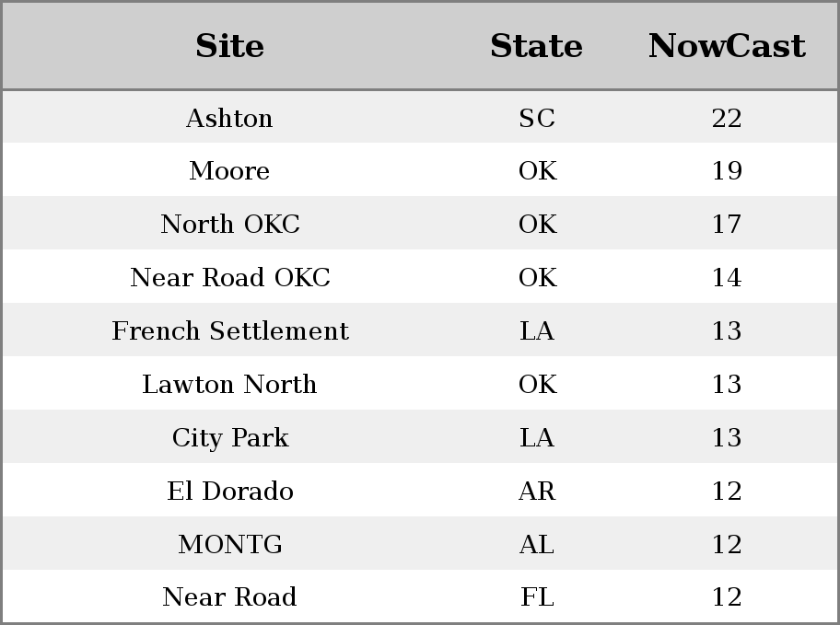840x625 pixels.
Task: Click the AR state cell
Action: pos(537,492)
